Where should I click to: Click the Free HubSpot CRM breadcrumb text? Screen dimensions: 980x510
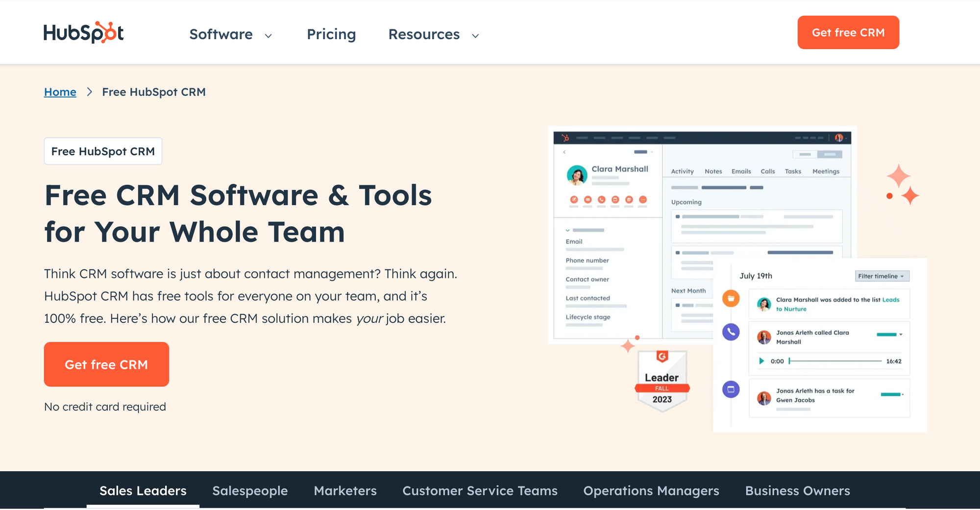click(x=154, y=92)
